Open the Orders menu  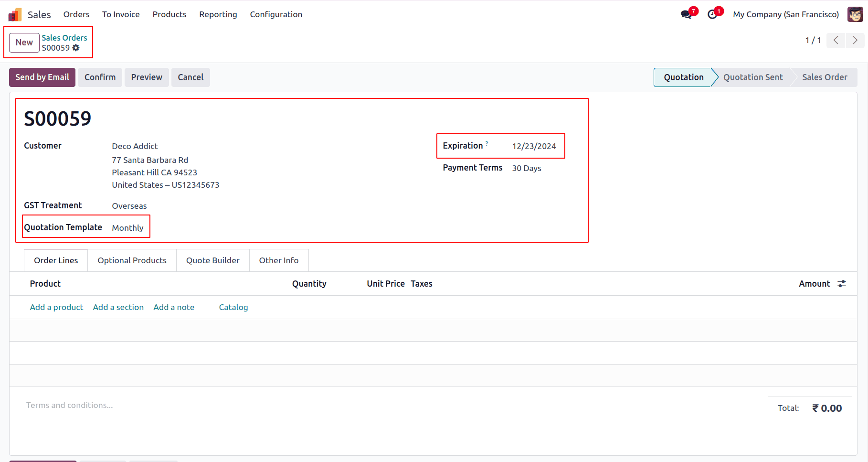pyautogui.click(x=76, y=14)
